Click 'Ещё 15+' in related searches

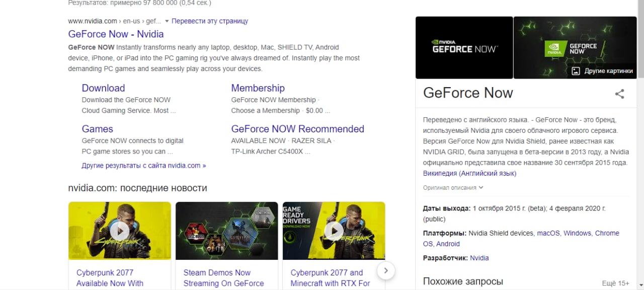pyautogui.click(x=615, y=283)
